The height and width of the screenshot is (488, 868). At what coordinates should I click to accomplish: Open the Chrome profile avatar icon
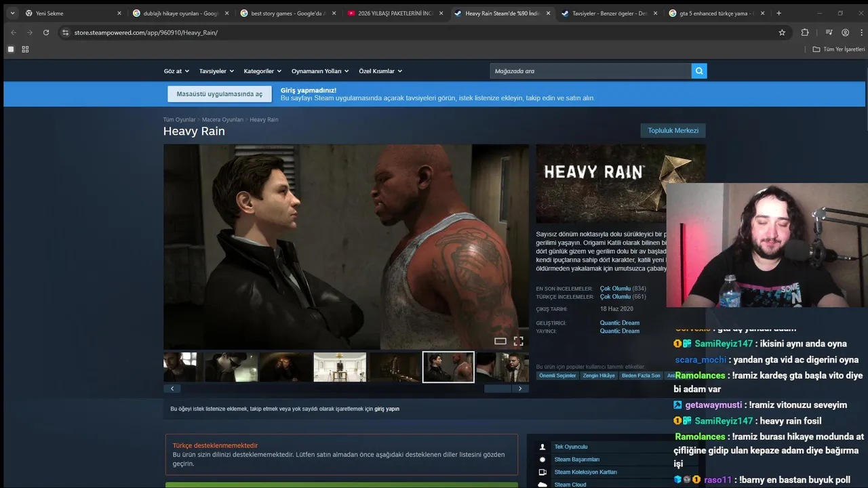coord(845,33)
